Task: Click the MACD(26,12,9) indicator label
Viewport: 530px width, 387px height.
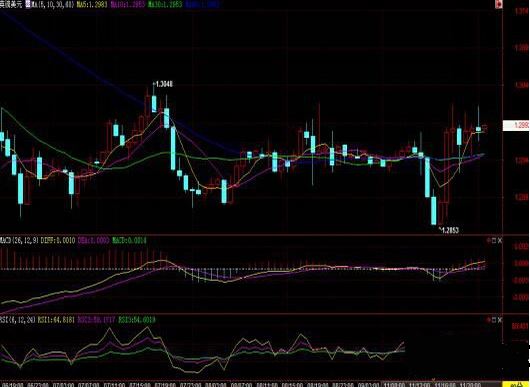Action: pos(19,240)
